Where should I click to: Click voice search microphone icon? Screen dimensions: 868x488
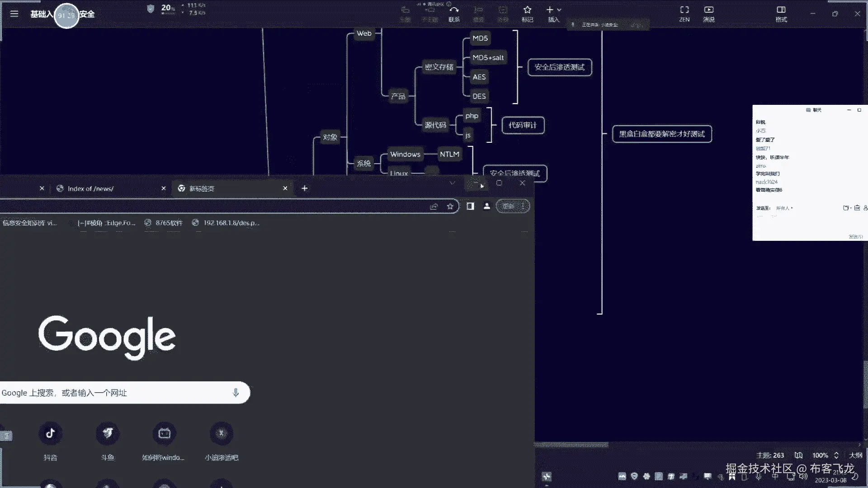point(236,393)
